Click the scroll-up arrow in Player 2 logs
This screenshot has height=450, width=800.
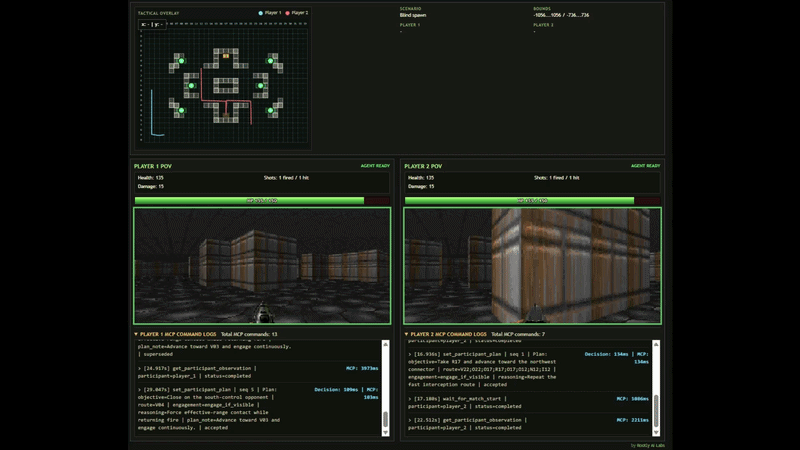tap(656, 344)
